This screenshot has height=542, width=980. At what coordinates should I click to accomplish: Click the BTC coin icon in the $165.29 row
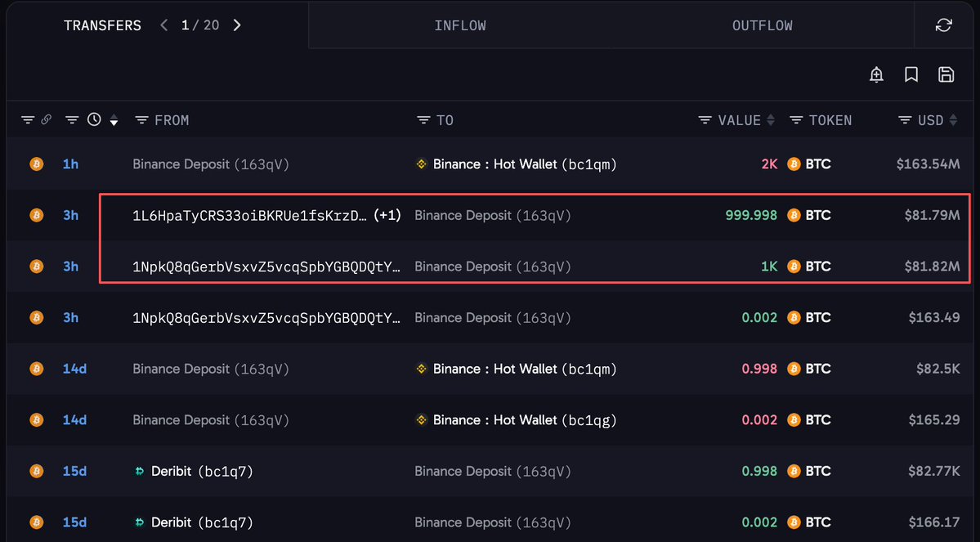point(794,421)
